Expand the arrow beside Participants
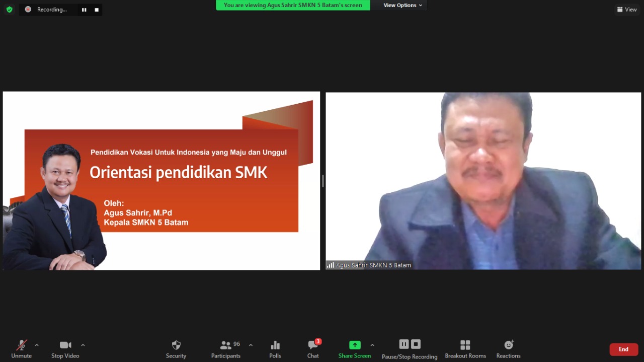 tap(251, 345)
